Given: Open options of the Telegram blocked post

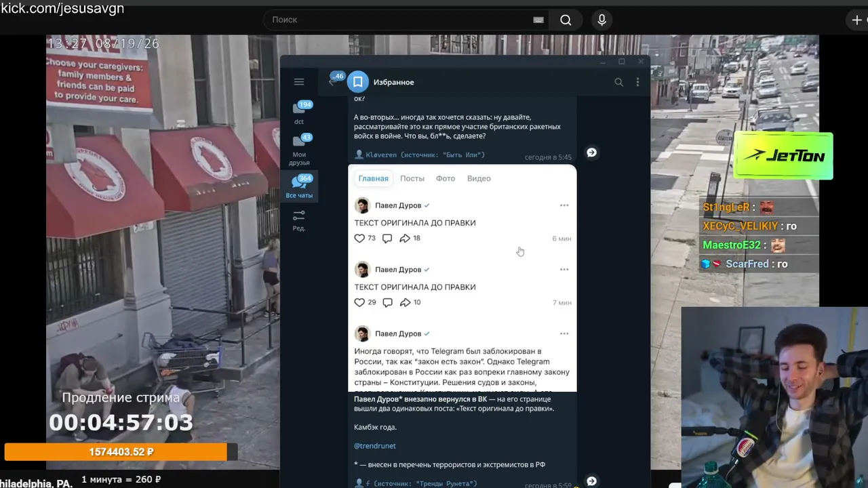Looking at the screenshot, I should pyautogui.click(x=564, y=333).
